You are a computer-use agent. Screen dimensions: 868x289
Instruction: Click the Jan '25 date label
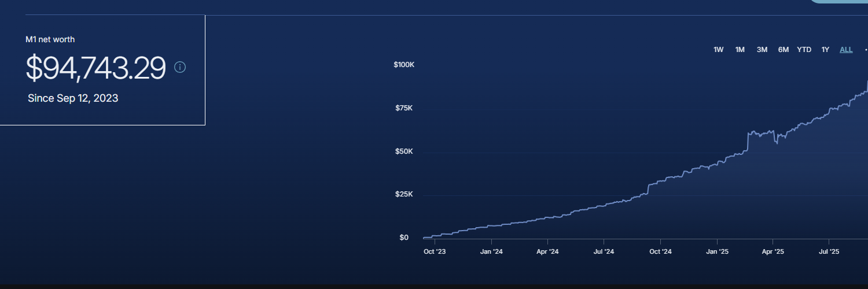click(717, 252)
